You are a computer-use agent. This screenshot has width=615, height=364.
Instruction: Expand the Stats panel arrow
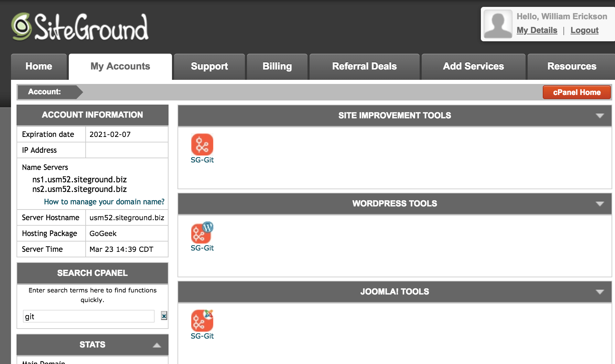pos(157,345)
